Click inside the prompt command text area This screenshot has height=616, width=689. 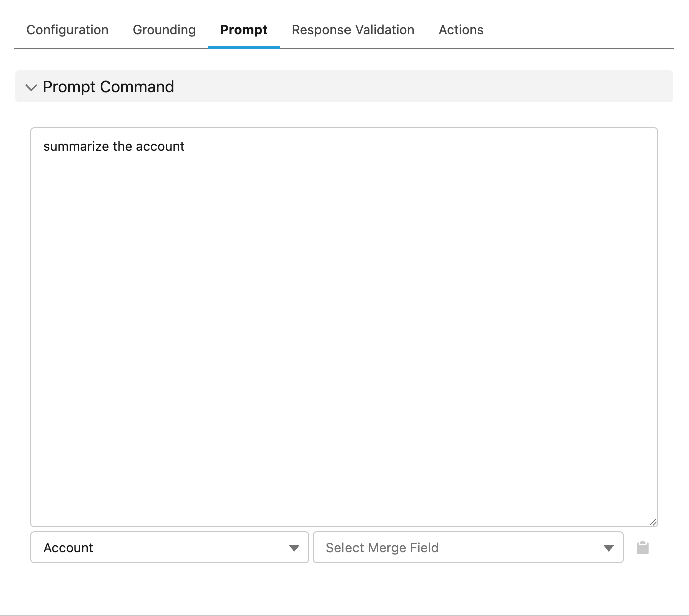coord(343,325)
